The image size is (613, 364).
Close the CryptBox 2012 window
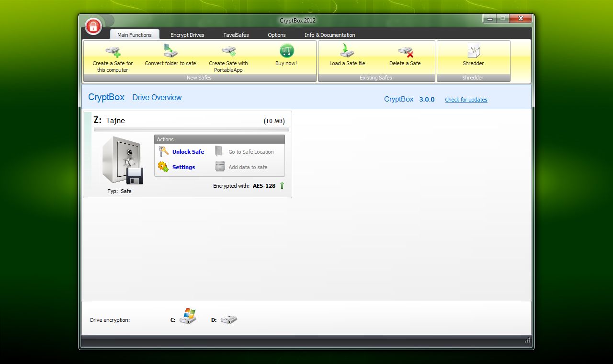(520, 19)
